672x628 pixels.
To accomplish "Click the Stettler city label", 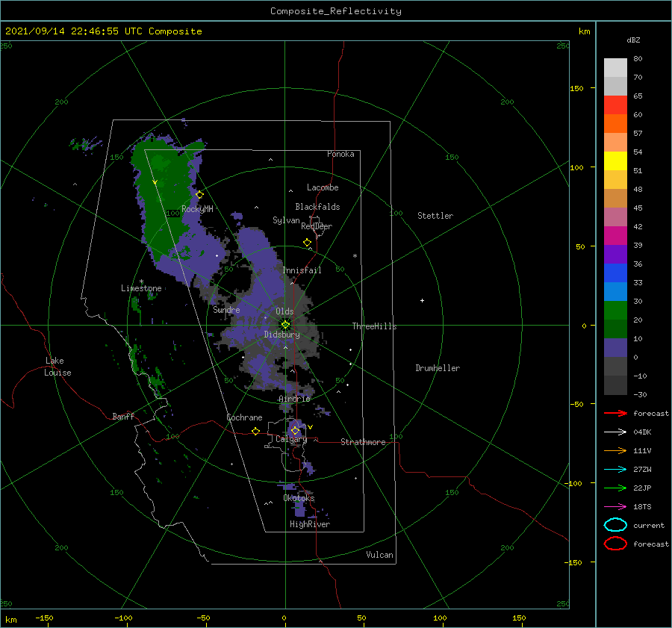I will [435, 216].
